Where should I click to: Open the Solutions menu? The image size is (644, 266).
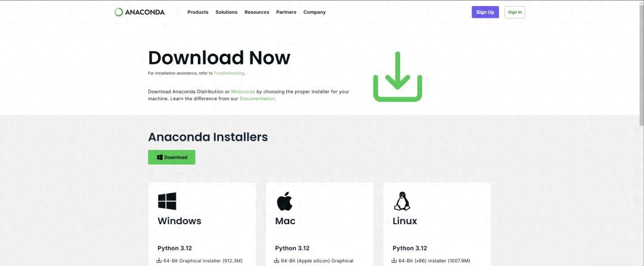(x=227, y=13)
